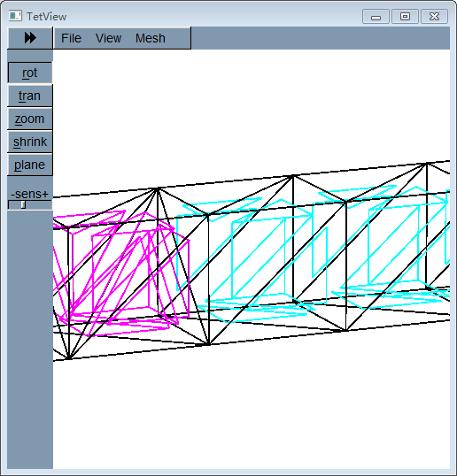The width and height of the screenshot is (457, 476).
Task: Close the TetView window
Action: pos(434,17)
